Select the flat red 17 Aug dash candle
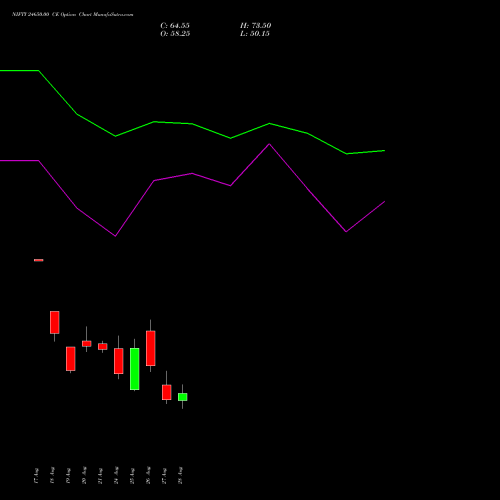The width and height of the screenshot is (500, 500). 39,260
